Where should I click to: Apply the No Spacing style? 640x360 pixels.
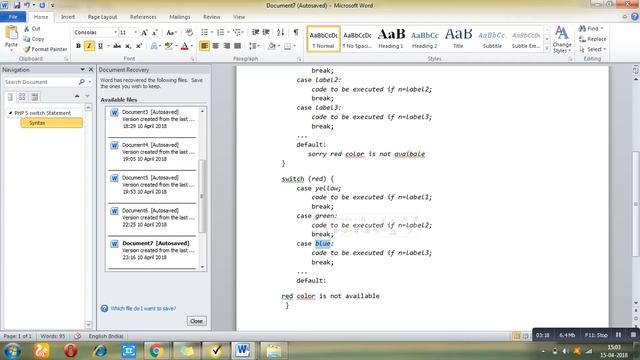(357, 39)
